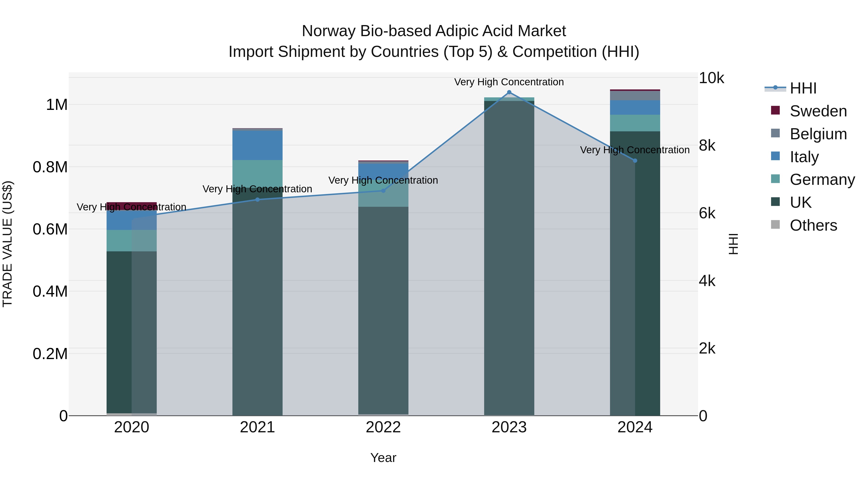Click the chart title Norway Bio-based Adipic Acid Market
Viewport: 868px width, 488px height.
[x=434, y=31]
